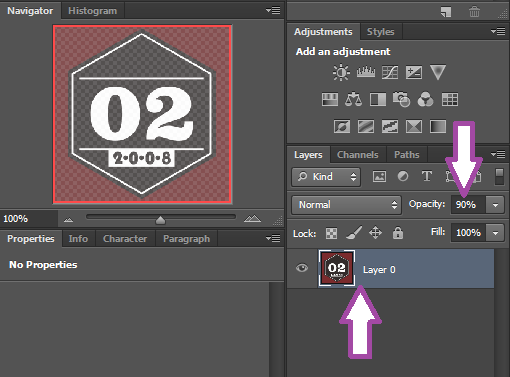Add a Brightness/Contrast adjustment
The image size is (510, 377).
(341, 72)
